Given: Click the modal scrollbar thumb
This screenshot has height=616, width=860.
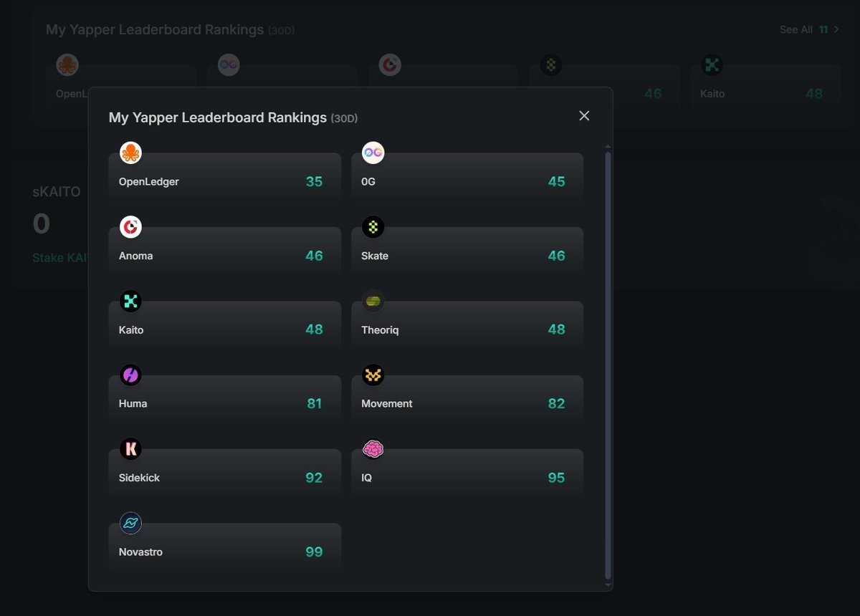Looking at the screenshot, I should 608,365.
